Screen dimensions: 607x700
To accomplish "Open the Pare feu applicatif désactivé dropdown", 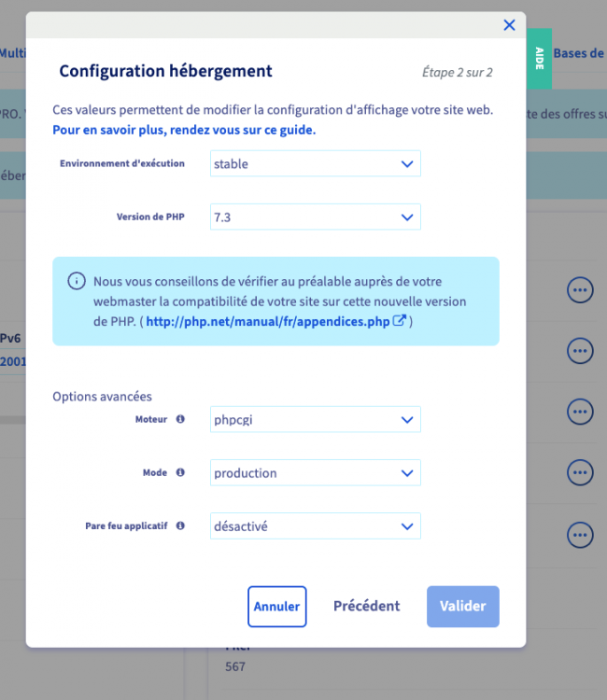I will point(316,525).
